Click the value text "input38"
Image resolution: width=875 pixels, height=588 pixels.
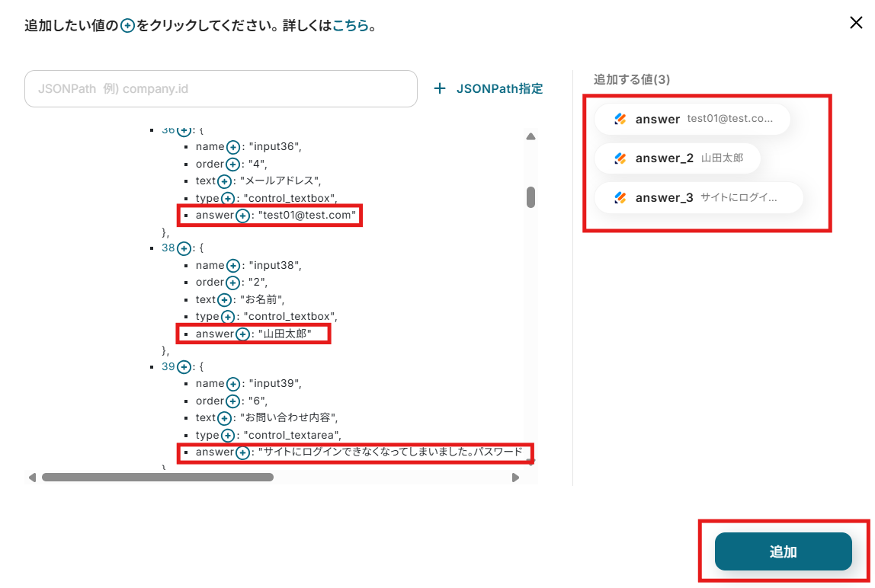[274, 266]
